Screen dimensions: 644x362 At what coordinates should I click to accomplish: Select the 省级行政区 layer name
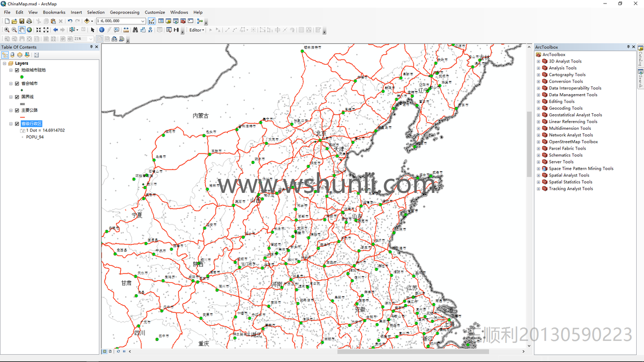pos(32,124)
